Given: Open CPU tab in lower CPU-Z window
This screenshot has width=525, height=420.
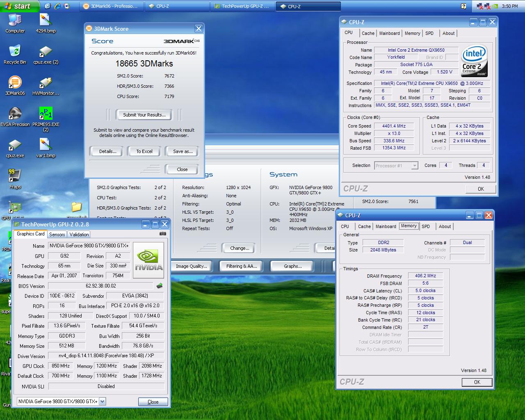Looking at the screenshot, I should (x=345, y=226).
